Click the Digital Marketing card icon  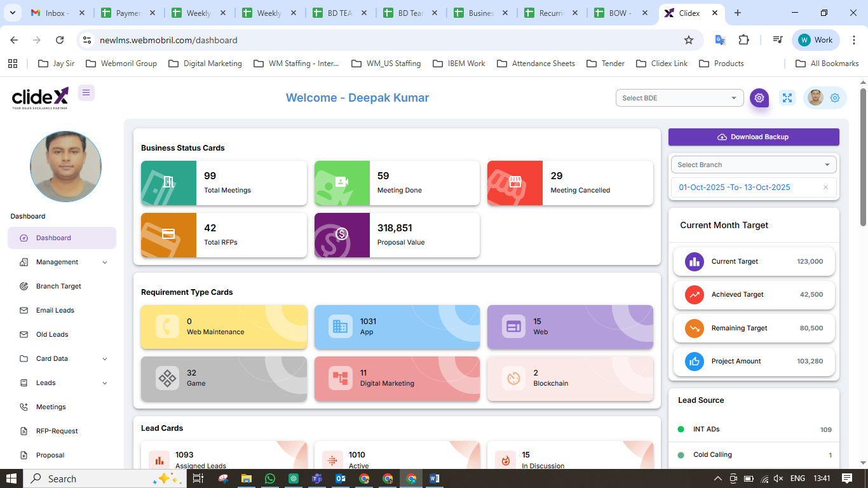(x=340, y=378)
